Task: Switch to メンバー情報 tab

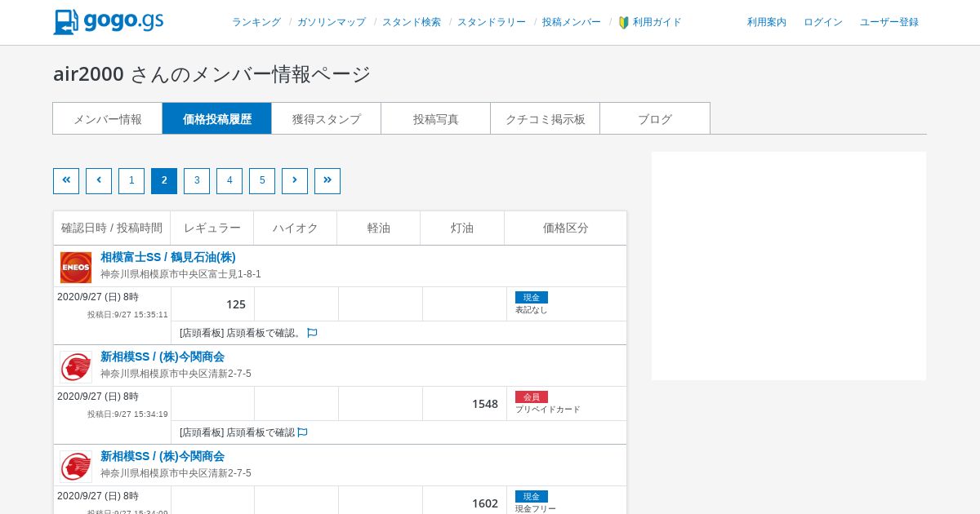Action: (108, 118)
